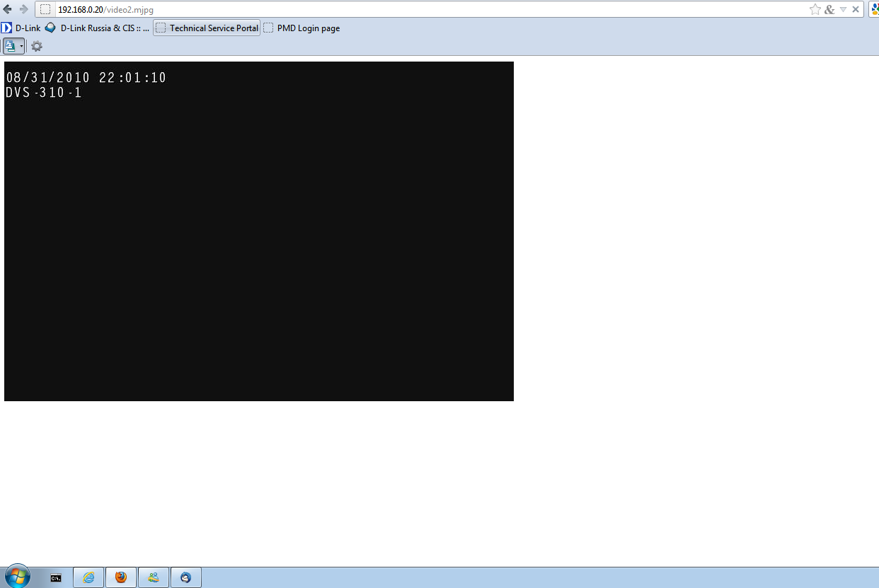This screenshot has height=588, width=879.
Task: Open the D-Link Russia & CIS bookmark
Action: point(97,28)
